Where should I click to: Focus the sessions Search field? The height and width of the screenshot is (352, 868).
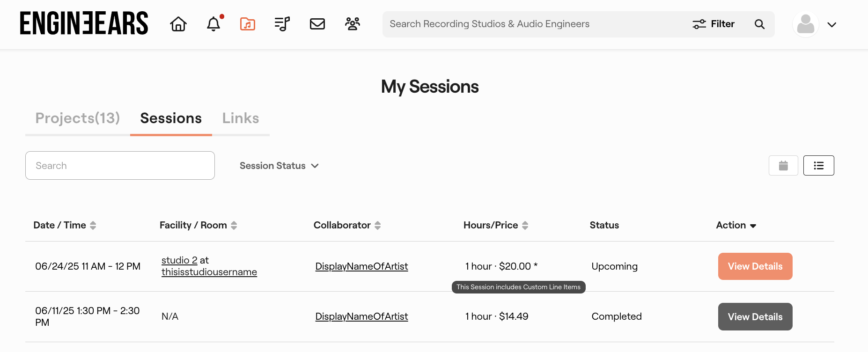(120, 166)
